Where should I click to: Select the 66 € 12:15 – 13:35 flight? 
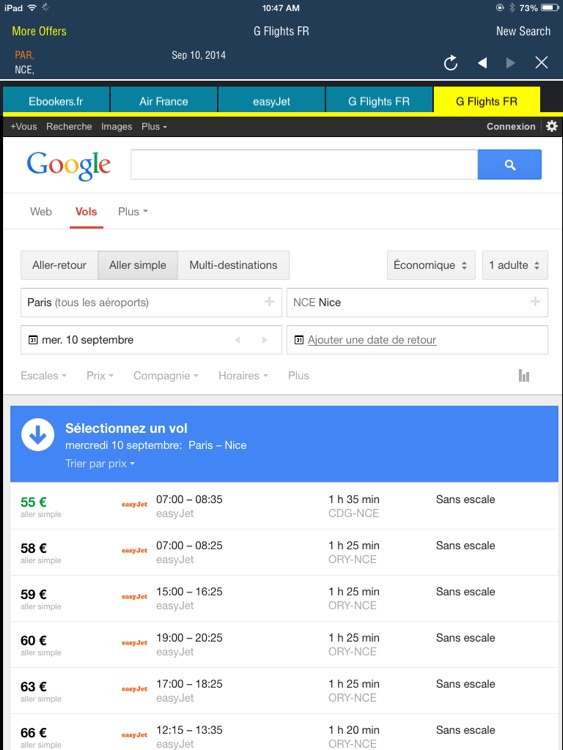284,732
